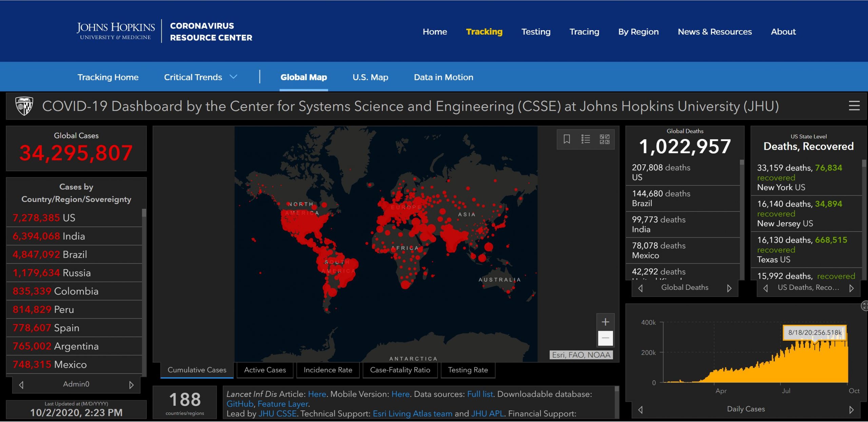Select India in cases by country list
868x422 pixels.
74,236
